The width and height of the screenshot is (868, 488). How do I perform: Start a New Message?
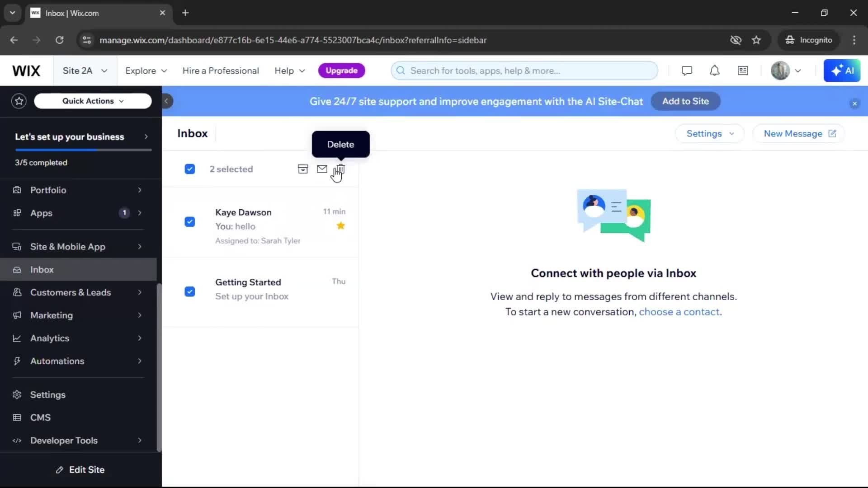click(798, 134)
